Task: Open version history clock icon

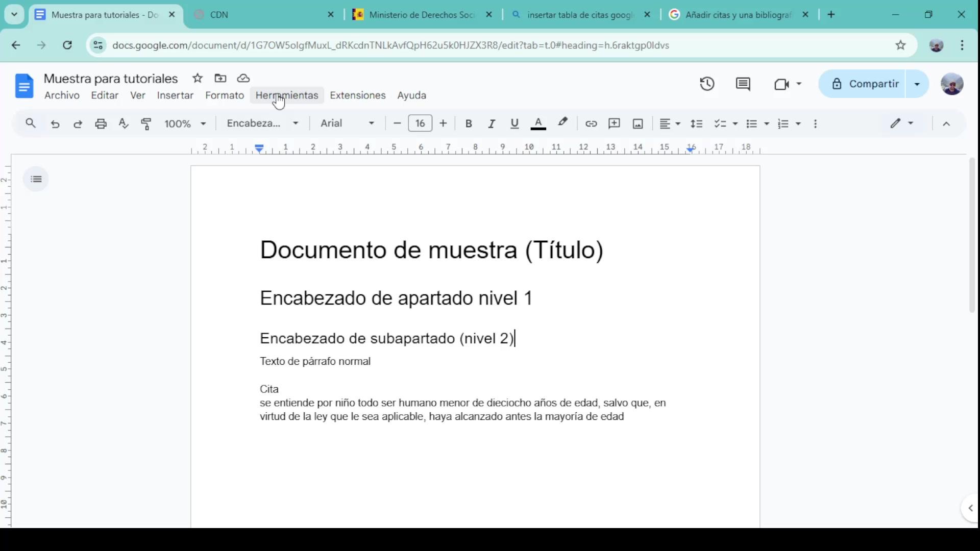Action: (x=707, y=84)
